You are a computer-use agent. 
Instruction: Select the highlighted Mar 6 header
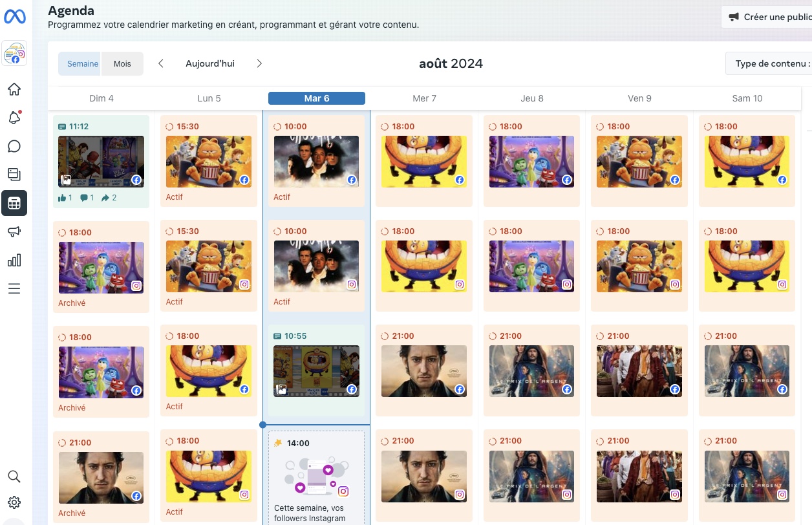[317, 98]
